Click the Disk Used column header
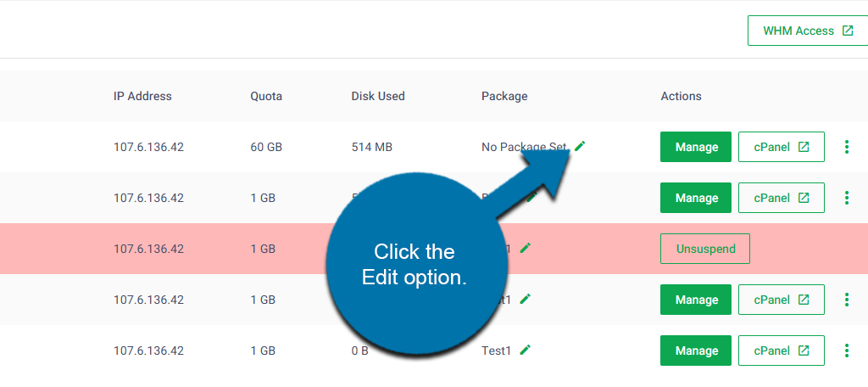This screenshot has width=868, height=387. pos(378,96)
